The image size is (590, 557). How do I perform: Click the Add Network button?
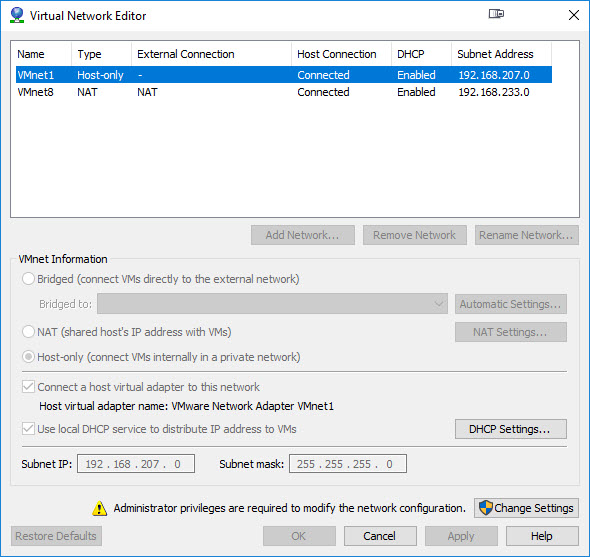pyautogui.click(x=303, y=235)
